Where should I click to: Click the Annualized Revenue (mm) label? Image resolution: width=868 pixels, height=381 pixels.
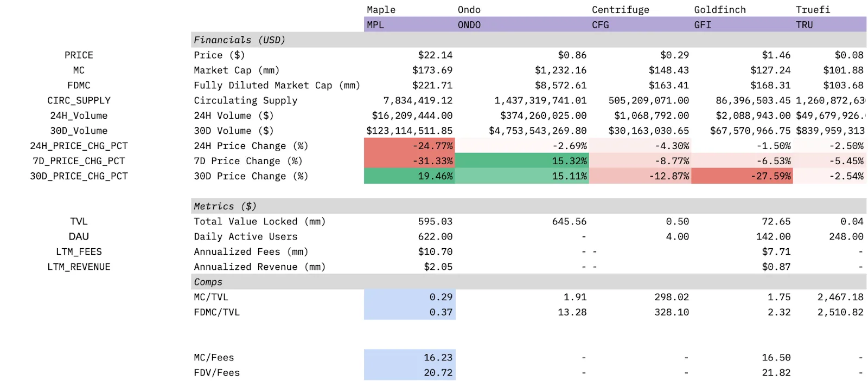[260, 267]
